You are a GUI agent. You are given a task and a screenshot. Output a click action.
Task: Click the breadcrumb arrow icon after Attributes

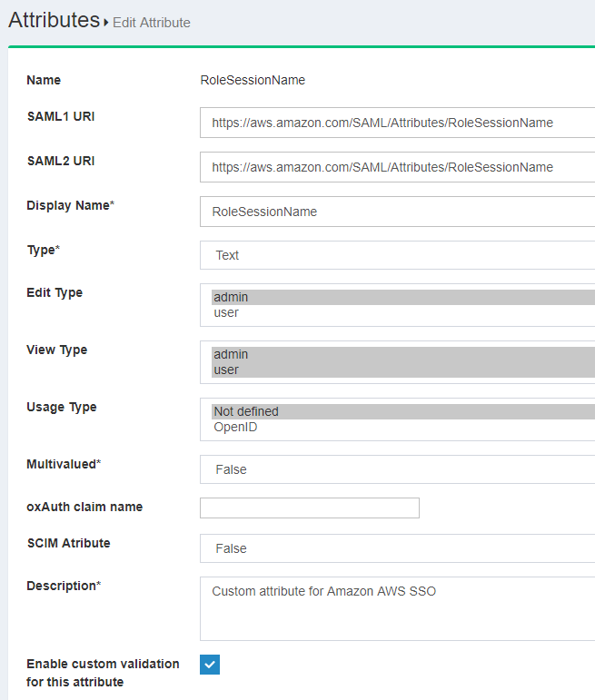(x=106, y=23)
